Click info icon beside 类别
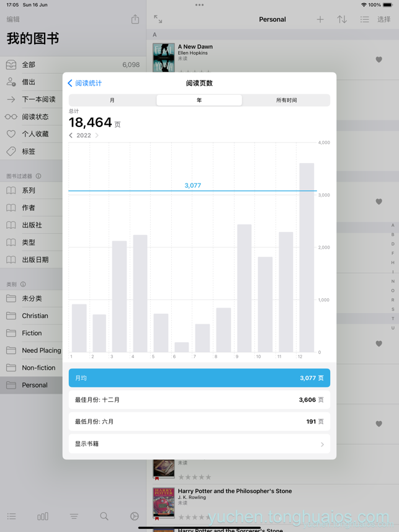 [23, 285]
